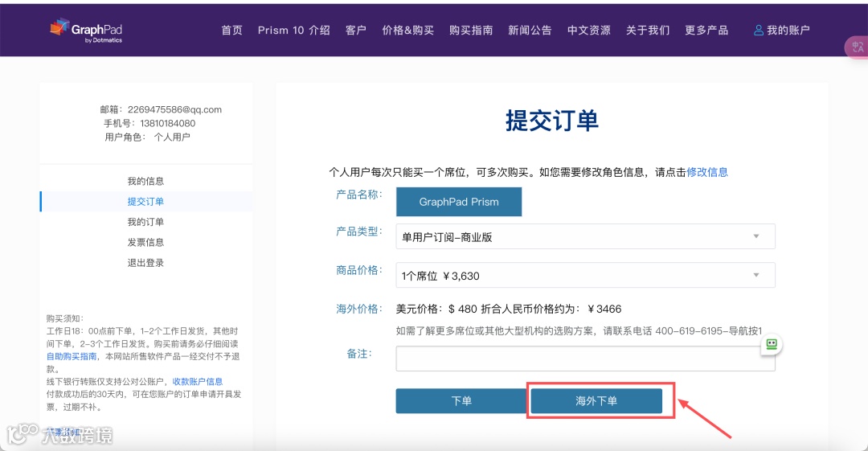The height and width of the screenshot is (451, 868).
Task: Click the 海外下单 button
Action: click(596, 400)
